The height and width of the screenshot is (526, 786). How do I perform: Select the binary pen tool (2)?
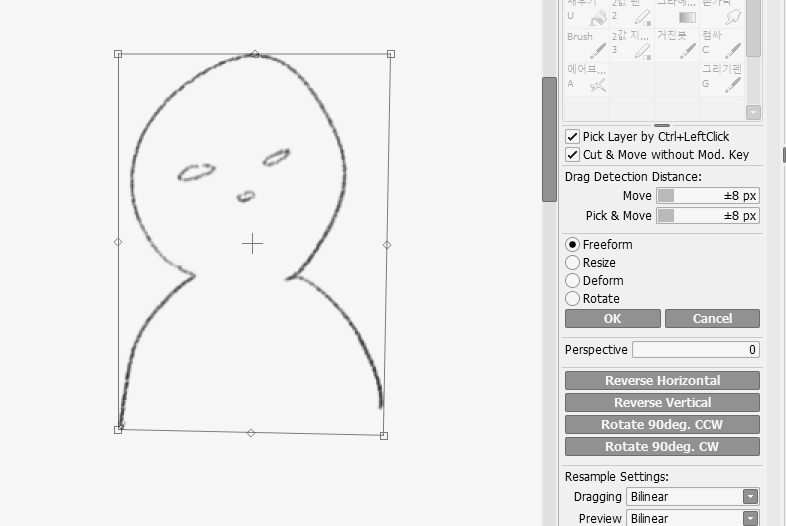click(x=631, y=14)
